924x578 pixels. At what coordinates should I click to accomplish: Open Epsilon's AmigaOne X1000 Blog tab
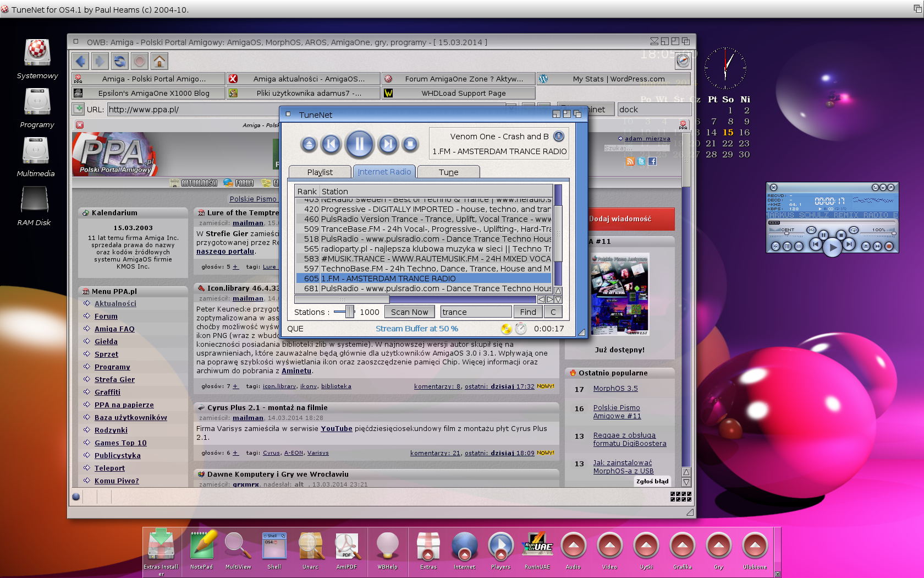coord(149,93)
